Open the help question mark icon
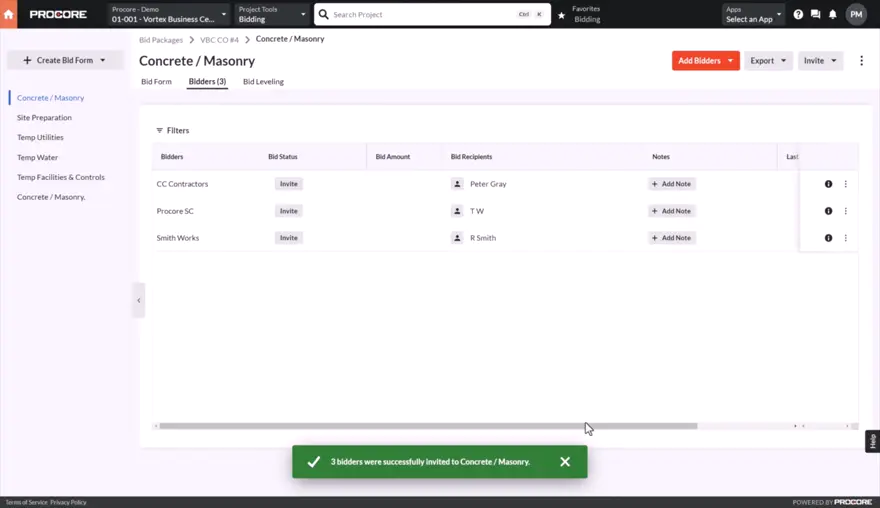The height and width of the screenshot is (508, 880). click(798, 15)
